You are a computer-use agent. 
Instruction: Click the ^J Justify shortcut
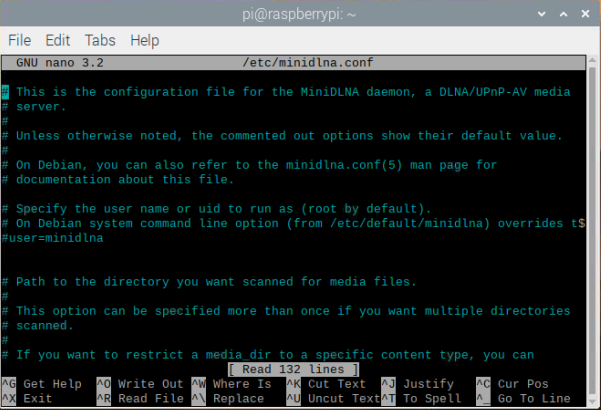(x=417, y=384)
